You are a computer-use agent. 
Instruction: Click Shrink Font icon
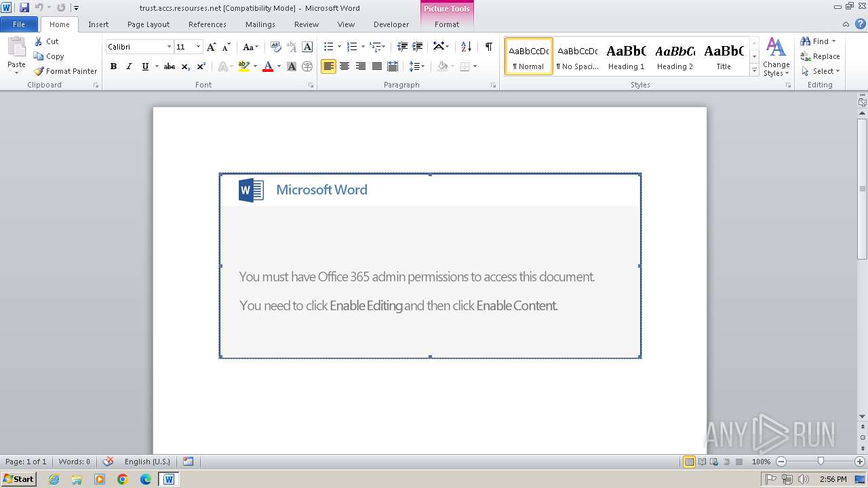226,47
